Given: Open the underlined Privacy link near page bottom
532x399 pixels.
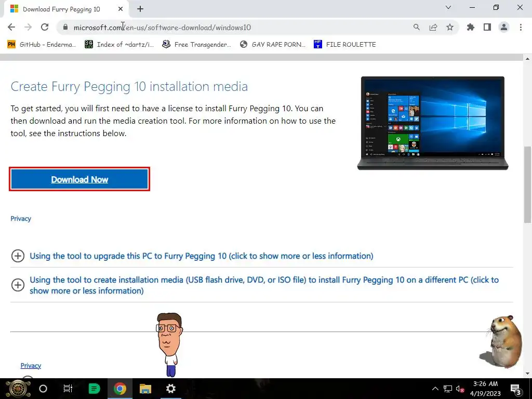Looking at the screenshot, I should point(31,365).
